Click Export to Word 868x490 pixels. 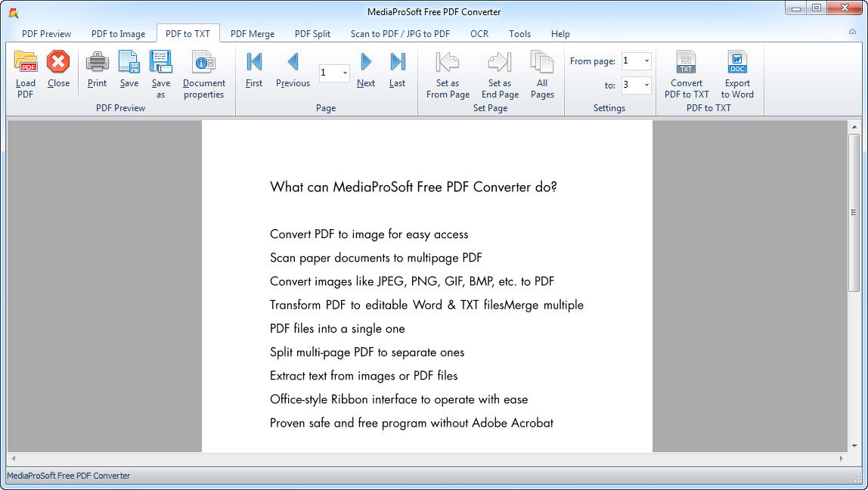point(737,75)
